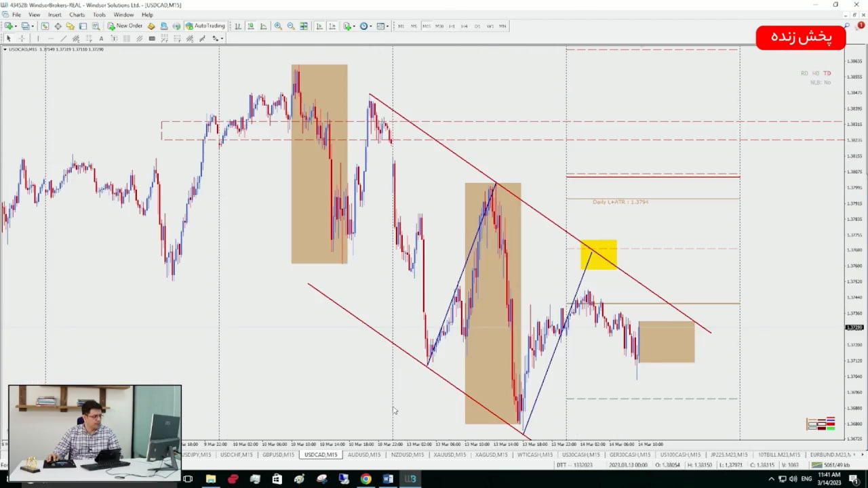The image size is (868, 488).
Task: Switch to the GBPUSD,M15 chart tab
Action: 278,455
